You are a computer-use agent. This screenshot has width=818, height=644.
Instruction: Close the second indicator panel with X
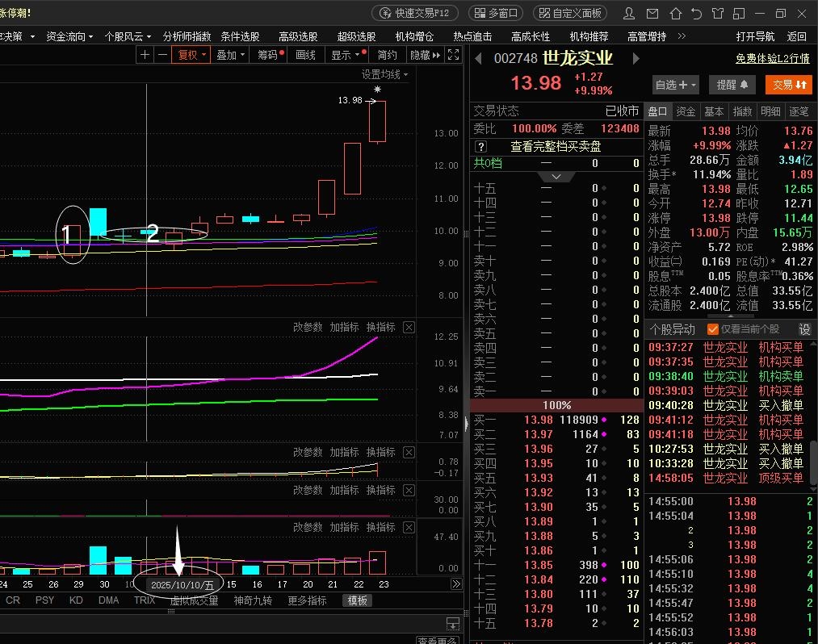click(x=409, y=452)
